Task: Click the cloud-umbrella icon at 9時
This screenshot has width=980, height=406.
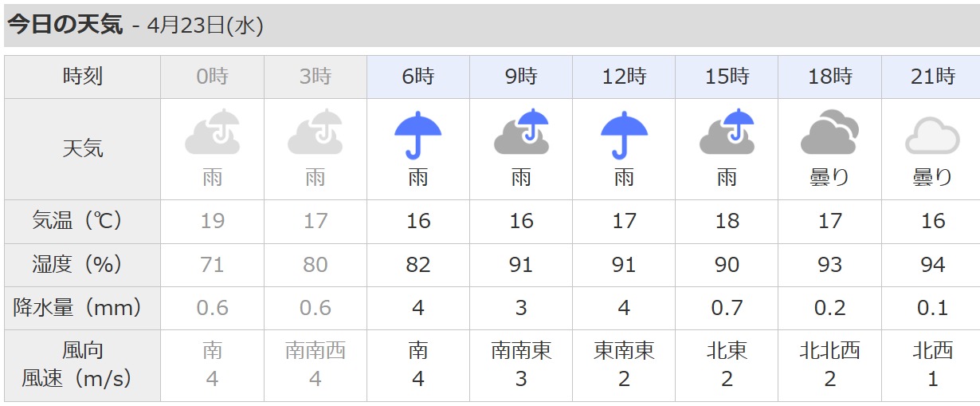Action: click(x=521, y=132)
